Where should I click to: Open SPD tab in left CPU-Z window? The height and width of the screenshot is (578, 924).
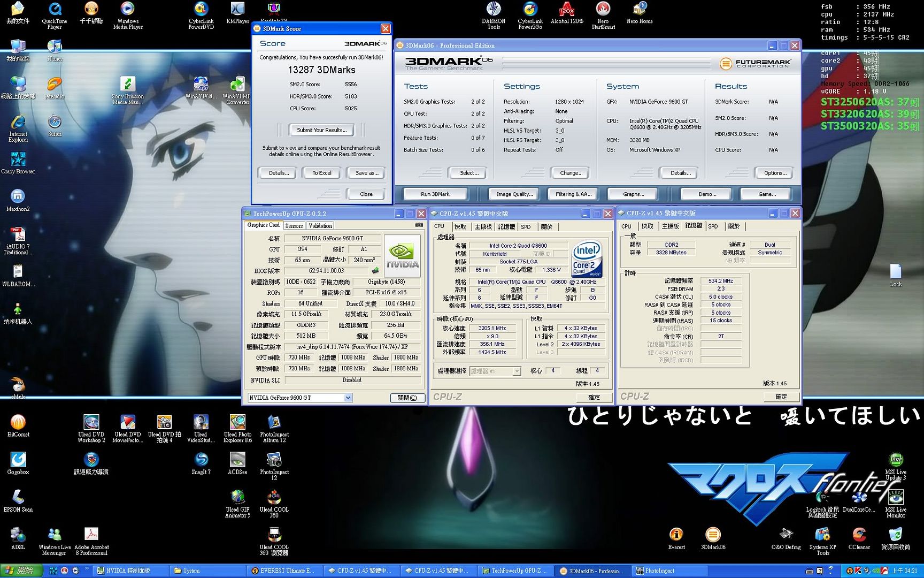click(526, 227)
